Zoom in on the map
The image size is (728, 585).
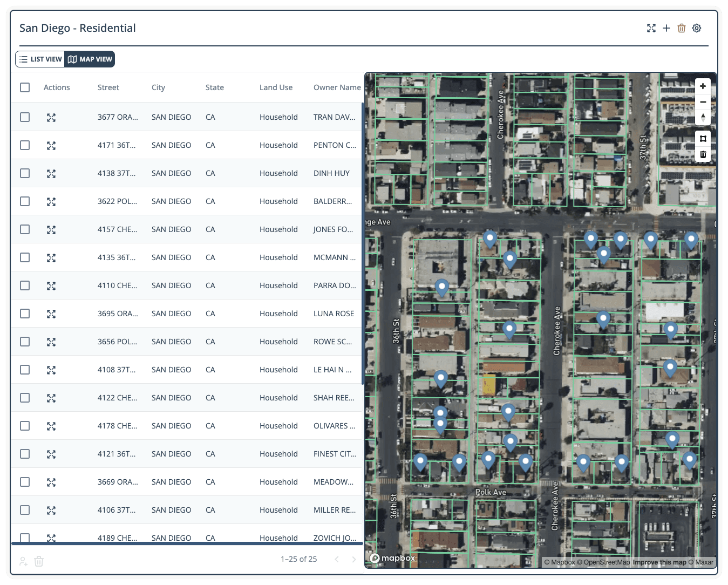[703, 86]
